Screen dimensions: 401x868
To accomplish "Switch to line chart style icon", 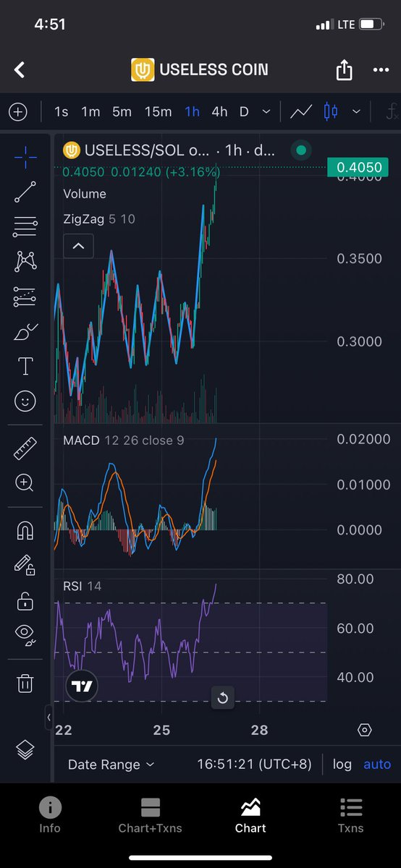I will pyautogui.click(x=301, y=111).
